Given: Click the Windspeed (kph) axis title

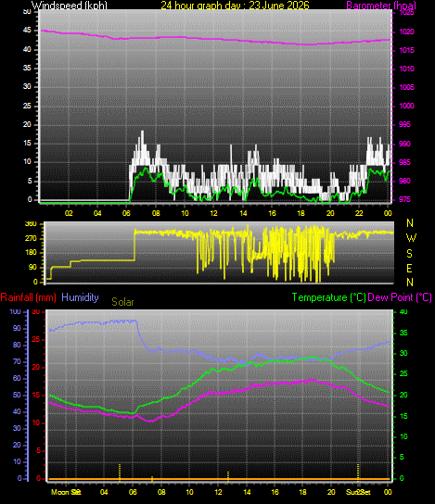Looking at the screenshot, I should (x=70, y=6).
